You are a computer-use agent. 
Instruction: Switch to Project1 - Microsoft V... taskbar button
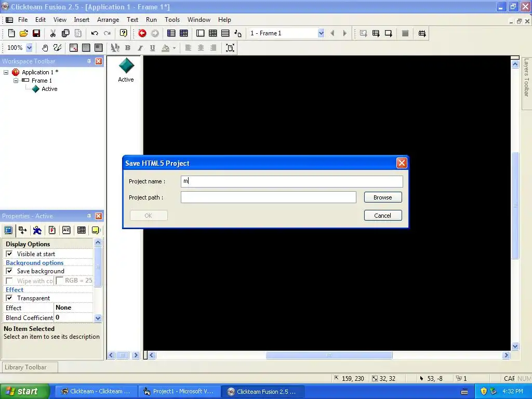pyautogui.click(x=179, y=392)
